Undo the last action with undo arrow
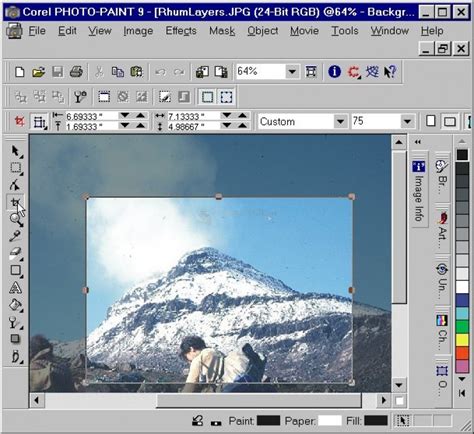The image size is (474, 434). [x=160, y=72]
